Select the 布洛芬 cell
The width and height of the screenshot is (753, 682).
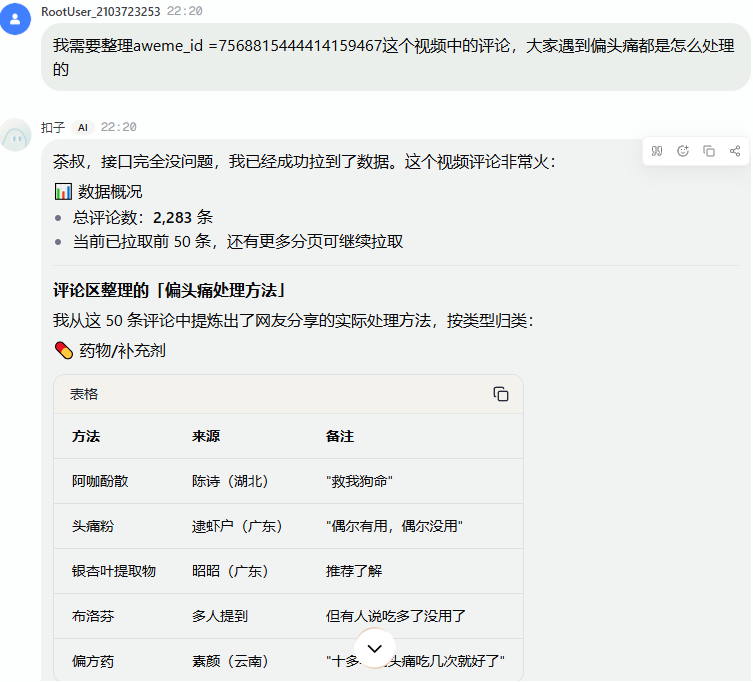(x=93, y=616)
